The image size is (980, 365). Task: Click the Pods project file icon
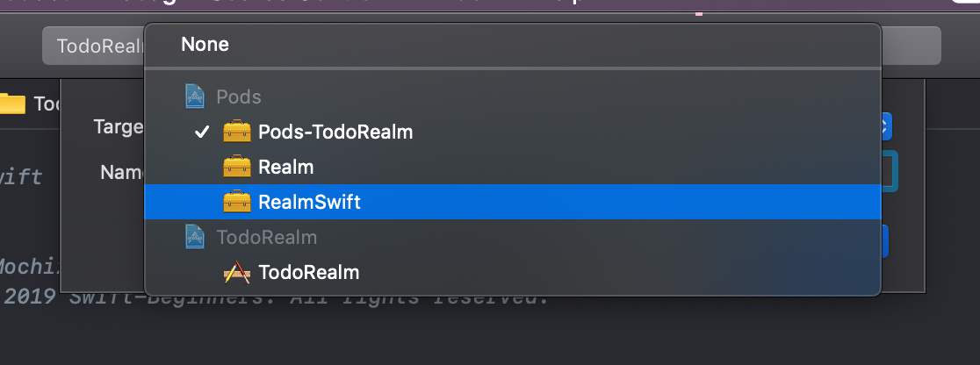(x=195, y=97)
